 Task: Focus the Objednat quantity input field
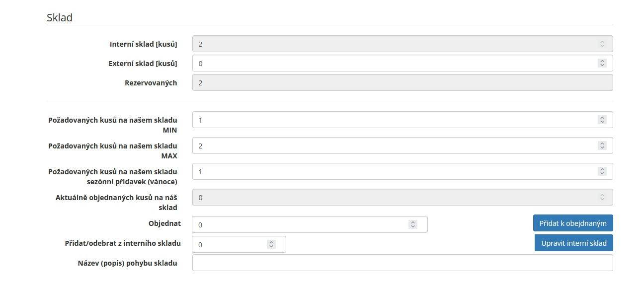click(x=310, y=224)
